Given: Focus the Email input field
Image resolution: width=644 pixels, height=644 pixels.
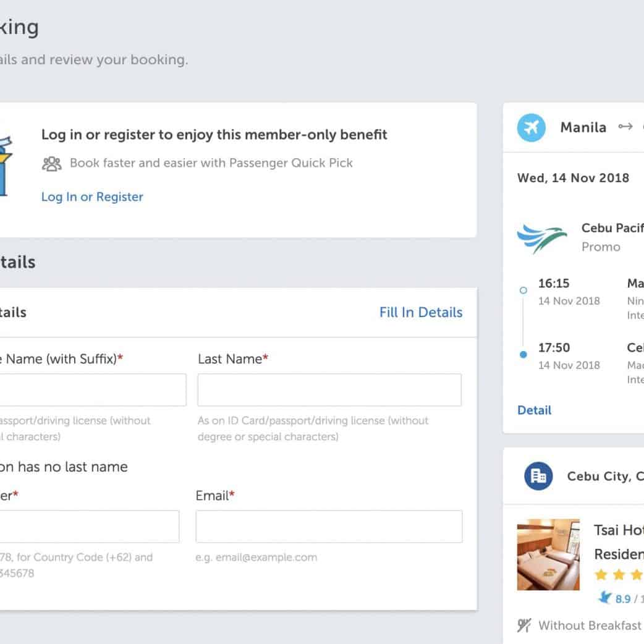Looking at the screenshot, I should click(329, 527).
